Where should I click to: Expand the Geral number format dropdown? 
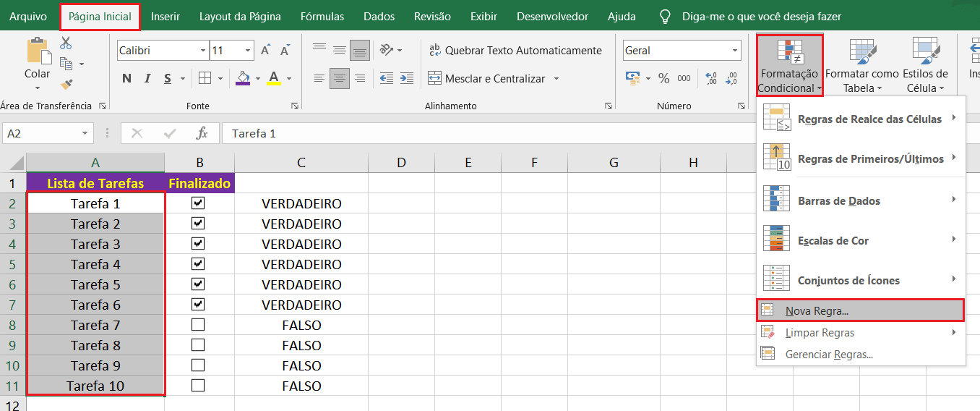735,51
